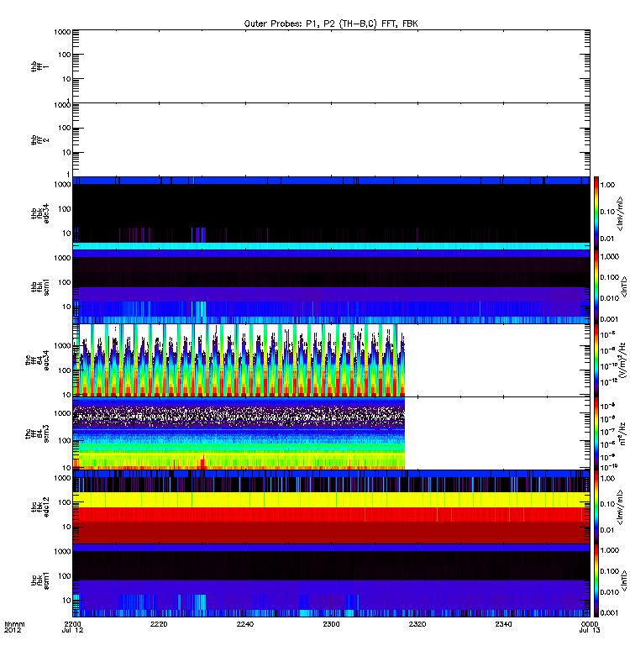Click the '1000' y-axis tick of thc fbk scm1 panel
The height and width of the screenshot is (672, 630).
[x=62, y=552]
